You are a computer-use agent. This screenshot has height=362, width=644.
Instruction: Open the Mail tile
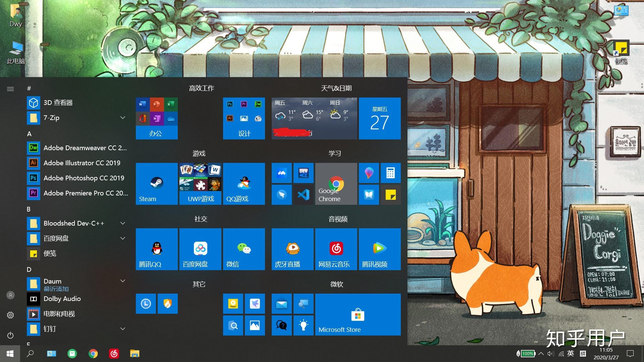click(282, 304)
